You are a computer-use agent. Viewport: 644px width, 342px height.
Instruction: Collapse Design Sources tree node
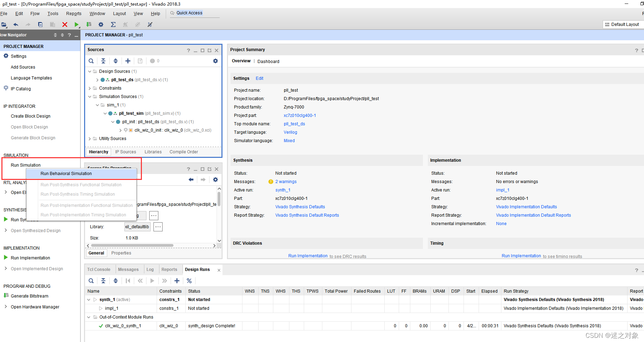[90, 71]
